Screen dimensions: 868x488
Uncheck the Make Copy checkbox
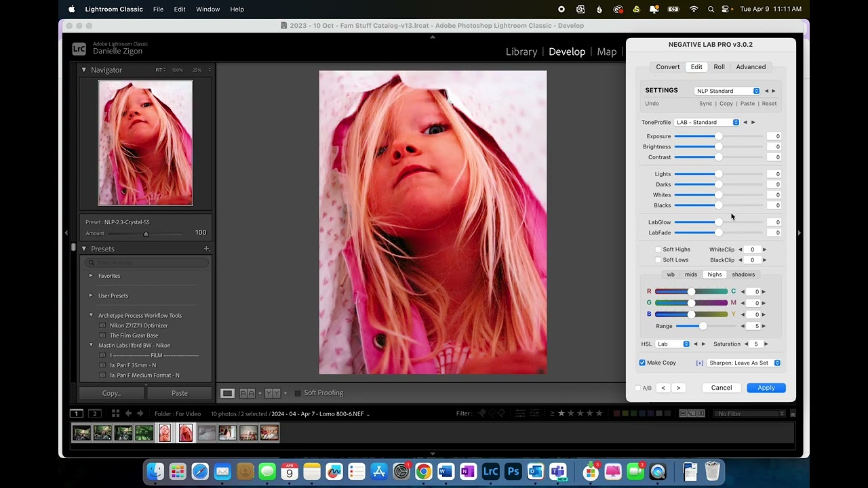(x=642, y=363)
